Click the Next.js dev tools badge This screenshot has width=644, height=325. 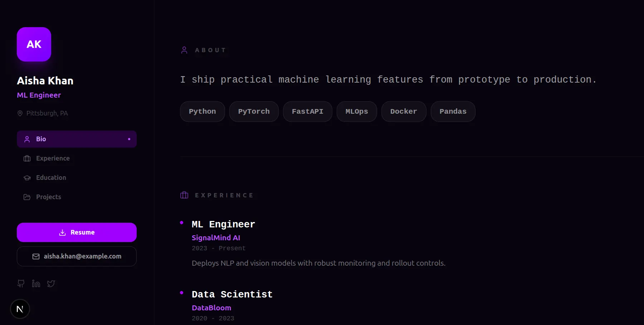tap(20, 309)
